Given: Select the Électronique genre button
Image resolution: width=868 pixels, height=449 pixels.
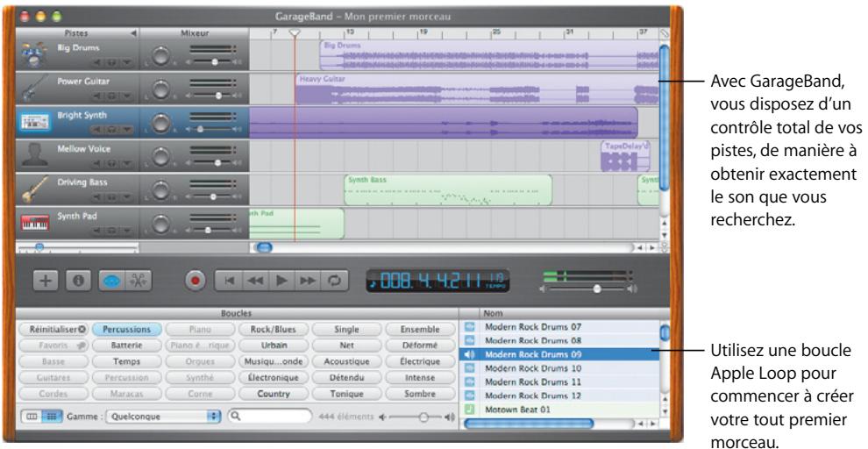Looking at the screenshot, I should [x=274, y=378].
